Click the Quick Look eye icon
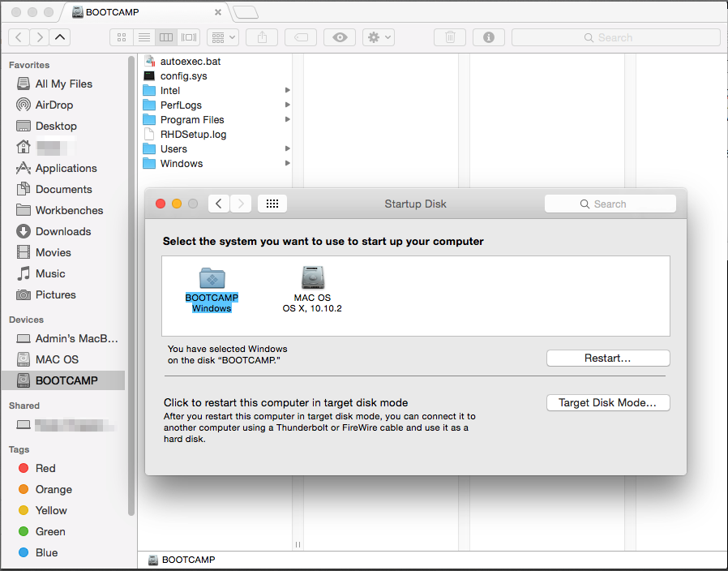Viewport: 728px width, 571px height. [x=340, y=37]
